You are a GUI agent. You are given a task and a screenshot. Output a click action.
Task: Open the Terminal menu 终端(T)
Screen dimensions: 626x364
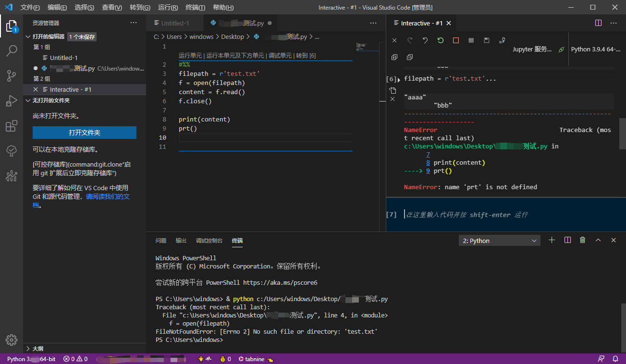(195, 8)
